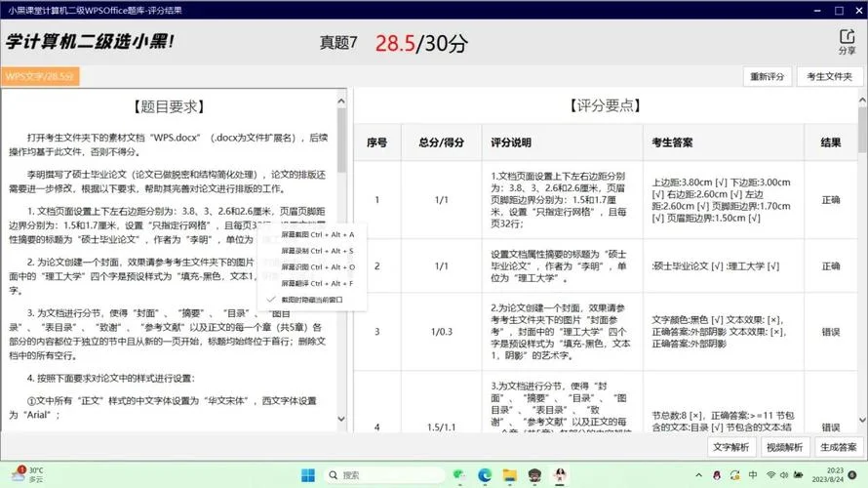Click the 考生答案 column header
The height and width of the screenshot is (488, 868).
pyautogui.click(x=723, y=142)
